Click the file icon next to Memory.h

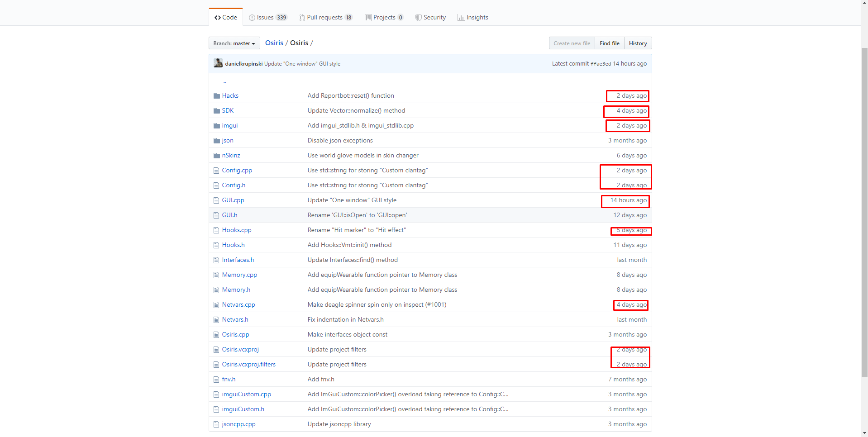[216, 290]
